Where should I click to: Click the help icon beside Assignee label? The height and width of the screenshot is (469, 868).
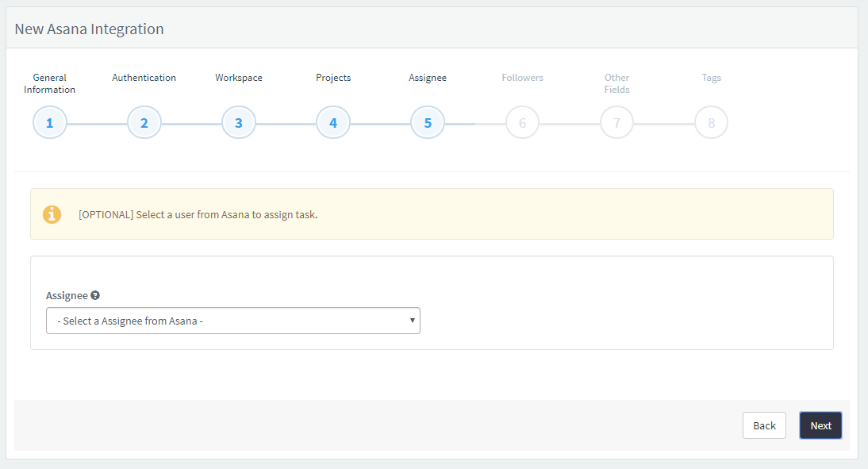pos(95,296)
